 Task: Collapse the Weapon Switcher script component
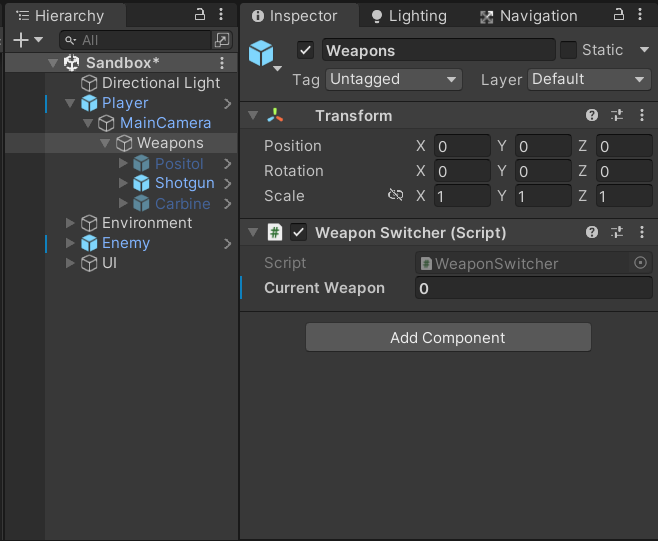(x=253, y=232)
